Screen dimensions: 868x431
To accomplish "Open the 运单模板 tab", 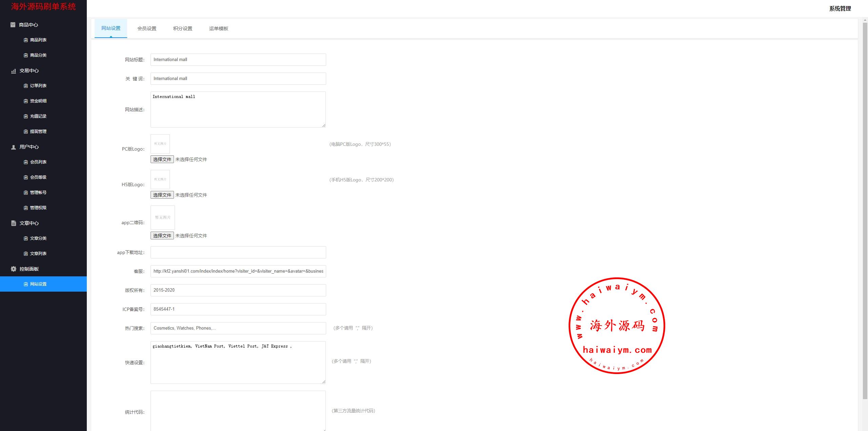I will point(219,28).
